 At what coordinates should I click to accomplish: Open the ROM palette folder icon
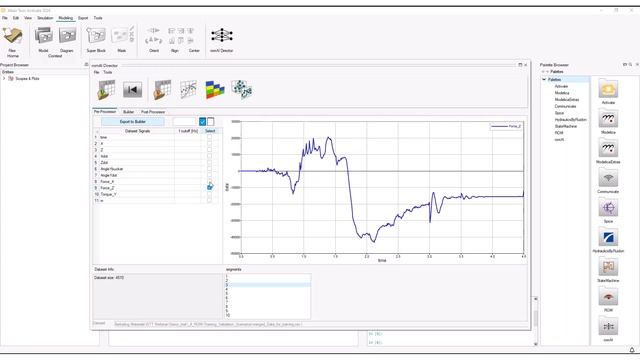(608, 297)
